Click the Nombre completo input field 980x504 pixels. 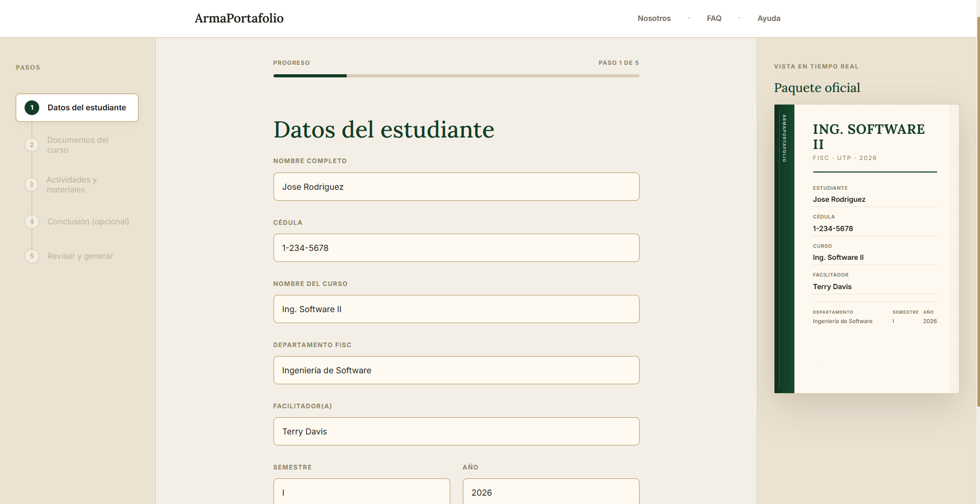tap(456, 187)
